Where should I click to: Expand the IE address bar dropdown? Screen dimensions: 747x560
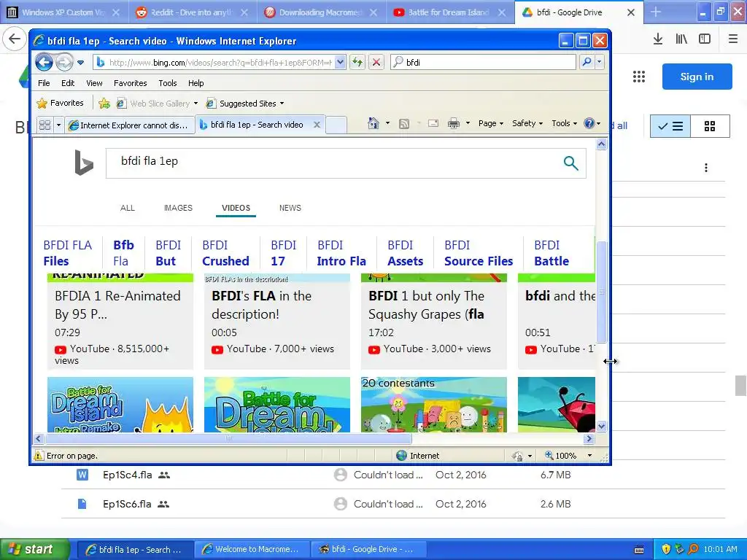coord(340,62)
